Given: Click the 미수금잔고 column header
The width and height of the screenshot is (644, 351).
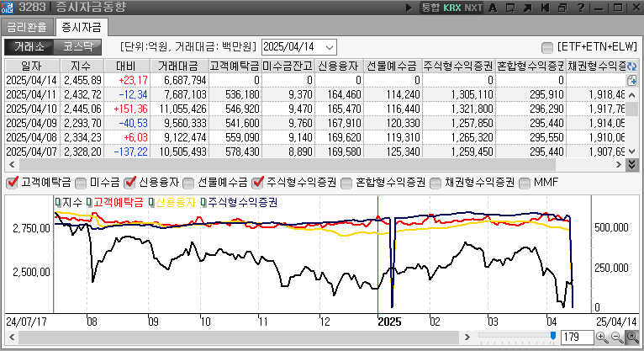Looking at the screenshot, I should pos(288,66).
